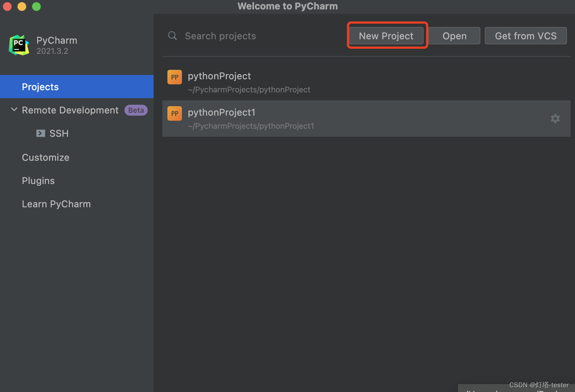This screenshot has width=575, height=392.
Task: Click the Beta badge
Action: click(136, 110)
